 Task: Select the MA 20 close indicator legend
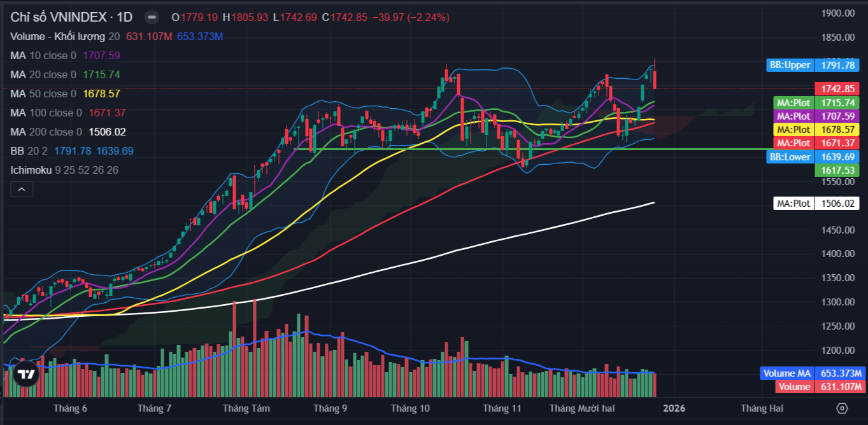43,74
